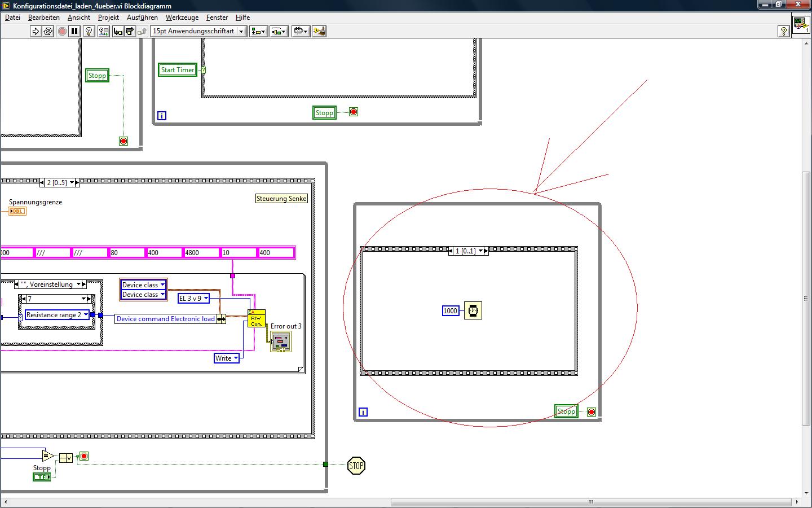
Task: Open the '1 [0..1]' case selector dropdown
Action: point(480,251)
